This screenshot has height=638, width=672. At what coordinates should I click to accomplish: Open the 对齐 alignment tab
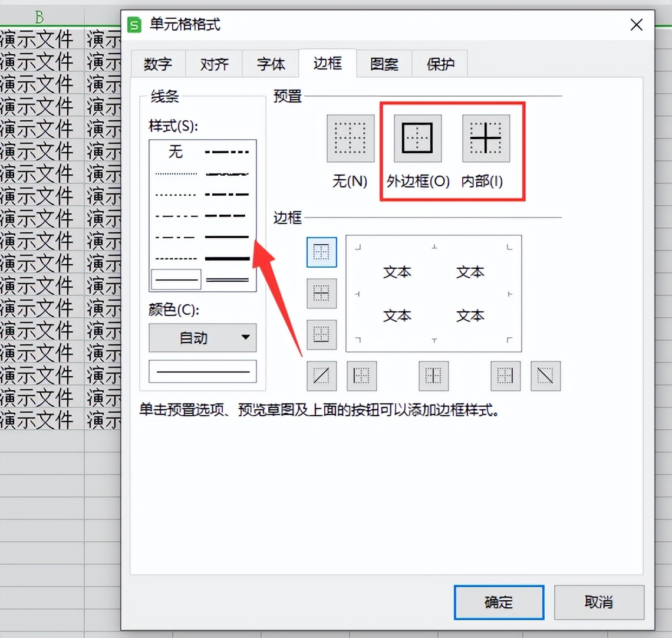point(214,64)
